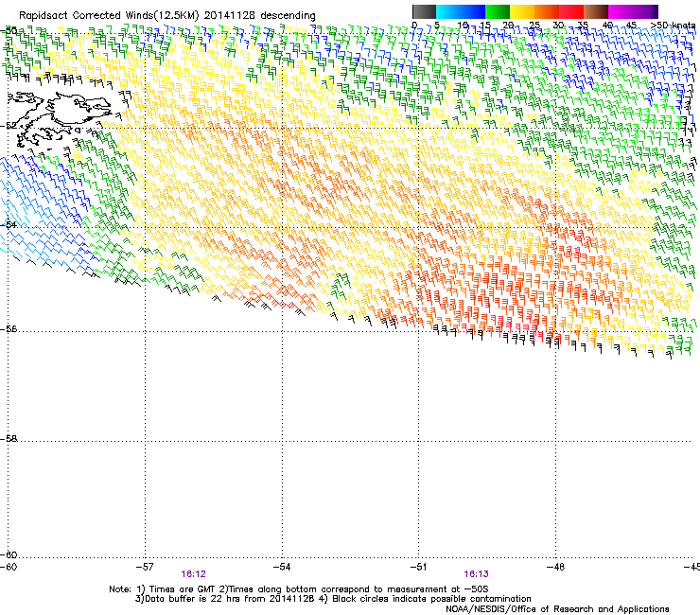This screenshot has width=700, height=615.
Task: Click the 'Data buffer is 22 hrs' note line
Action: 333,599
